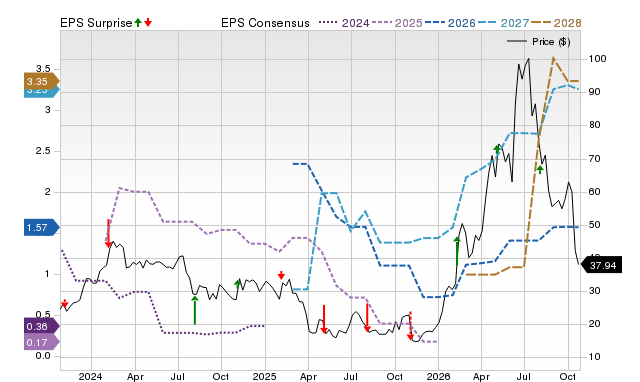The width and height of the screenshot is (640, 382).
Task: Click the green up arrow in the EPS Surprise legend
Action: coord(138,22)
